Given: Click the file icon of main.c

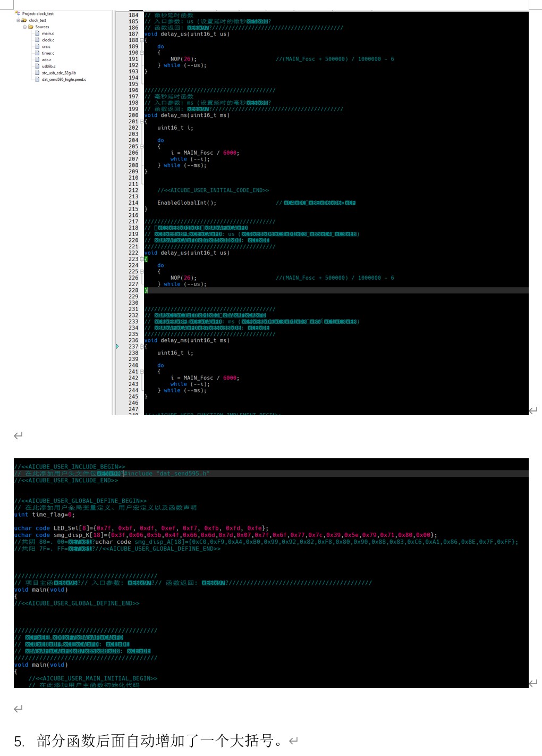Looking at the screenshot, I should click(37, 33).
